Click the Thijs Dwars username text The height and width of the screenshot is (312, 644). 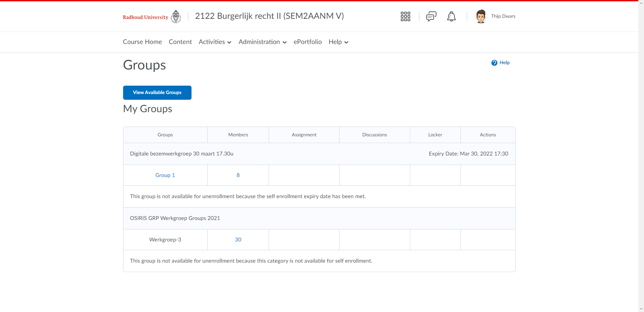[503, 16]
